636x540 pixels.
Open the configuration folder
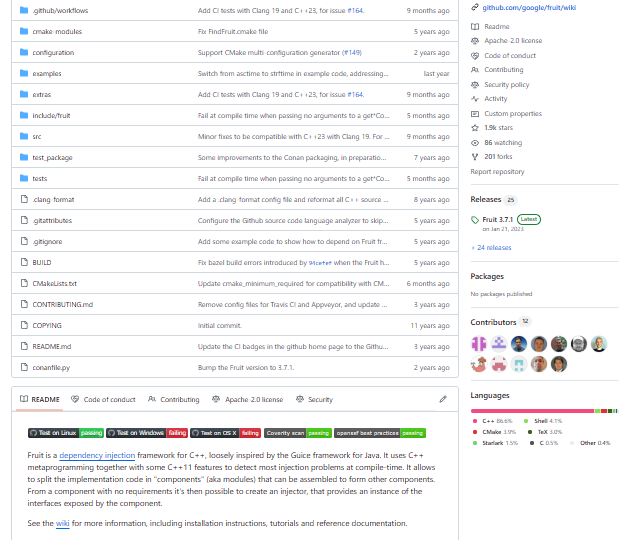[x=53, y=53]
